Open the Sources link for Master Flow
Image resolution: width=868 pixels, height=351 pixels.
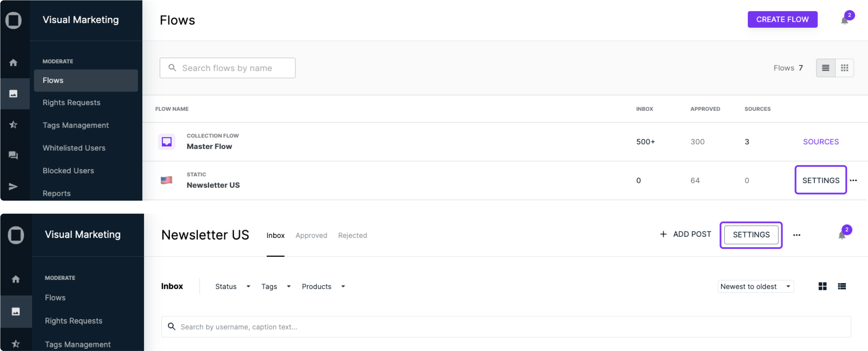point(821,142)
